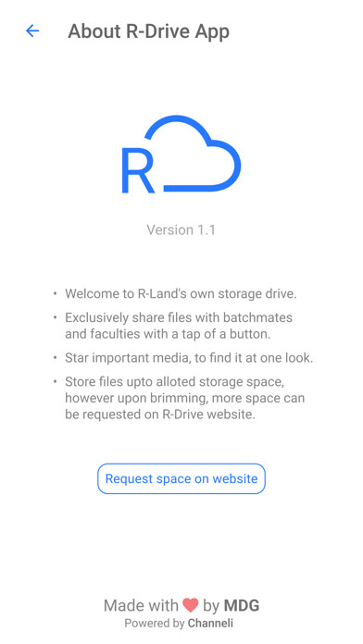363x644 pixels.
Task: Select "Star important media" bullet text
Action: click(189, 358)
